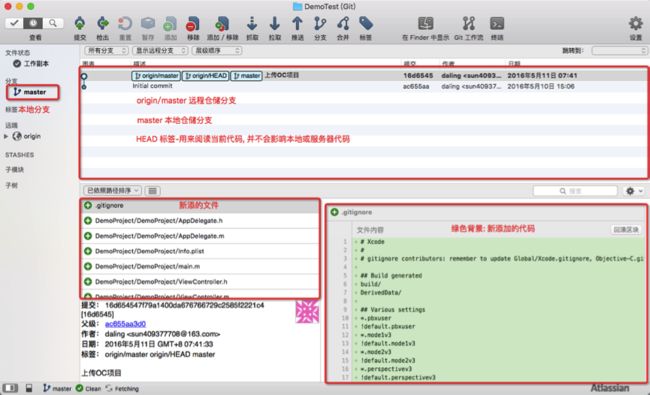Select the Checkout (检出) toolbar icon
Image resolution: width=650 pixels, height=395 pixels.
pyautogui.click(x=102, y=24)
